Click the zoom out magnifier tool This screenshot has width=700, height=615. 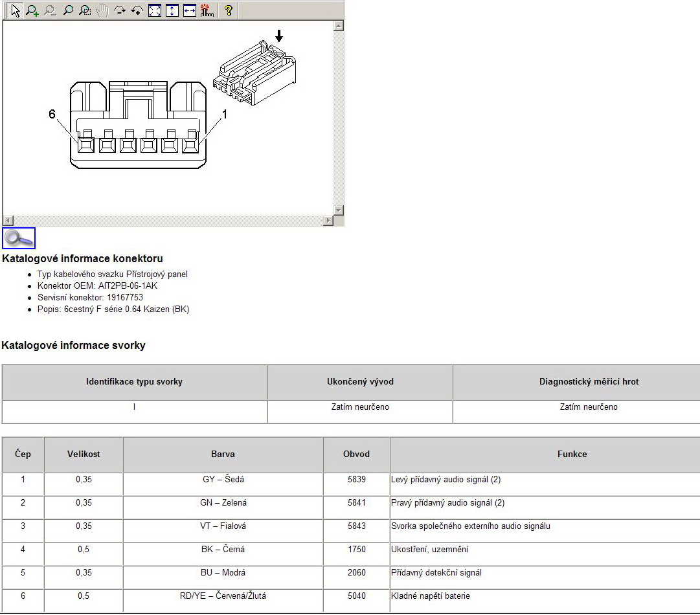click(x=50, y=10)
